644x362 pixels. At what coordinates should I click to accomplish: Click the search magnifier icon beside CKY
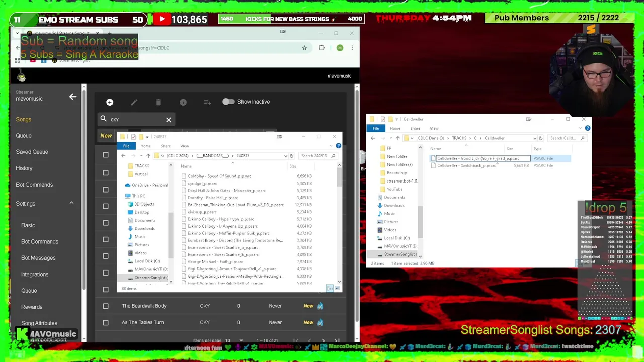point(103,119)
